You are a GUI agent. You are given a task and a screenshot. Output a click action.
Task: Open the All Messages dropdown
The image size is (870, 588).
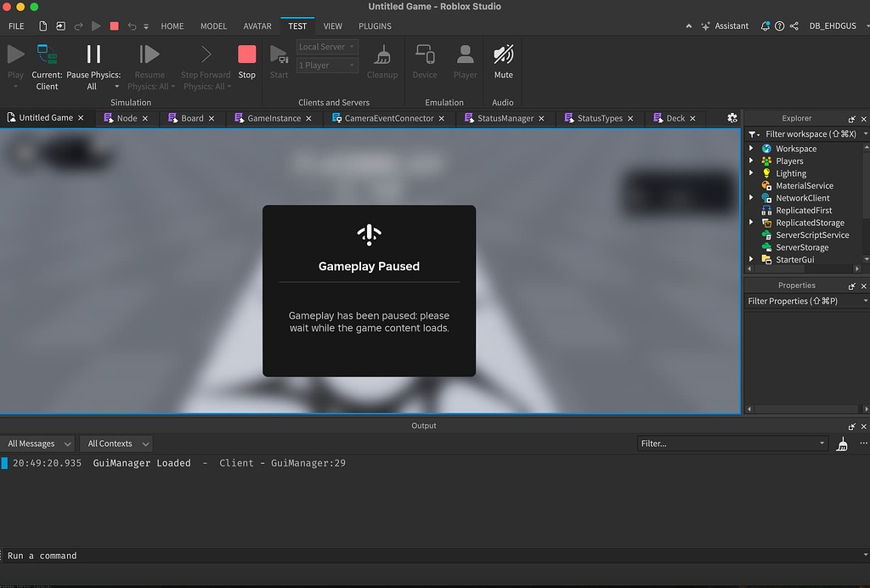point(39,444)
